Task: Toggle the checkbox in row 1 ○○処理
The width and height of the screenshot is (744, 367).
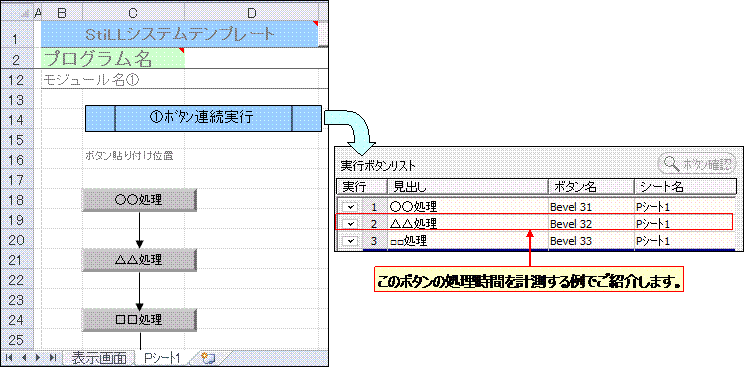Action: [x=350, y=207]
